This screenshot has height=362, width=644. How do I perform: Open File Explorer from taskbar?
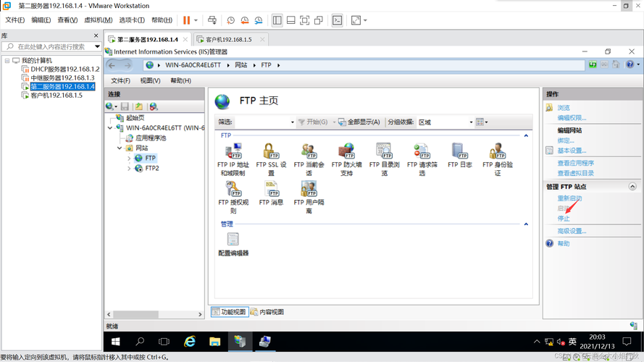click(215, 342)
